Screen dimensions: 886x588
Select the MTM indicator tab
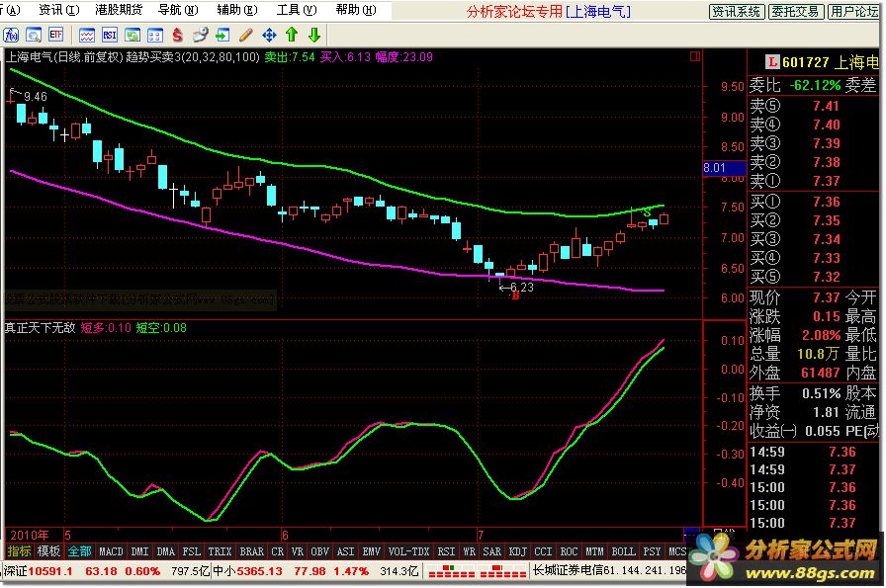594,551
